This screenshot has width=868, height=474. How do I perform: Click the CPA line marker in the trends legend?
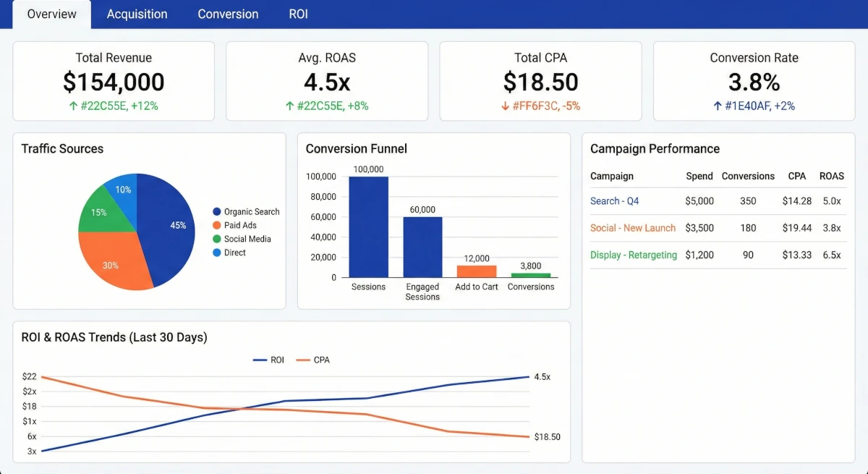(304, 360)
